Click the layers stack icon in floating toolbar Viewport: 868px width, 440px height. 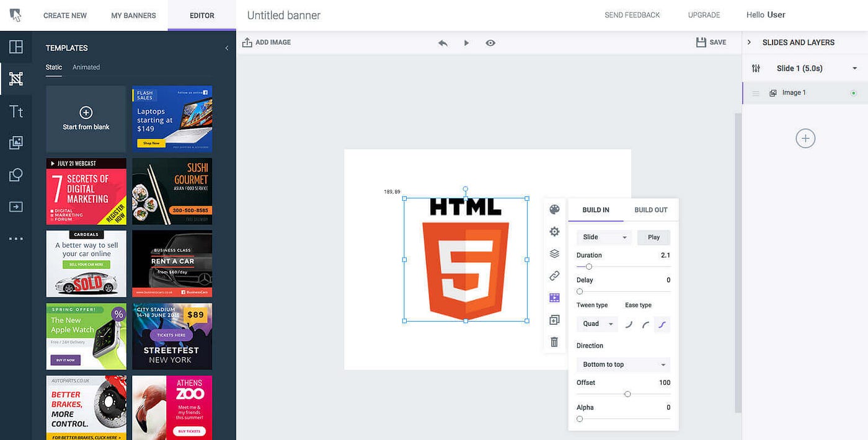(x=554, y=253)
